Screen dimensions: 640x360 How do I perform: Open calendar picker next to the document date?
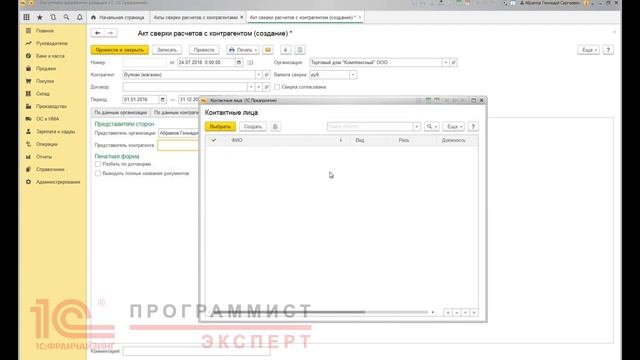pyautogui.click(x=239, y=62)
